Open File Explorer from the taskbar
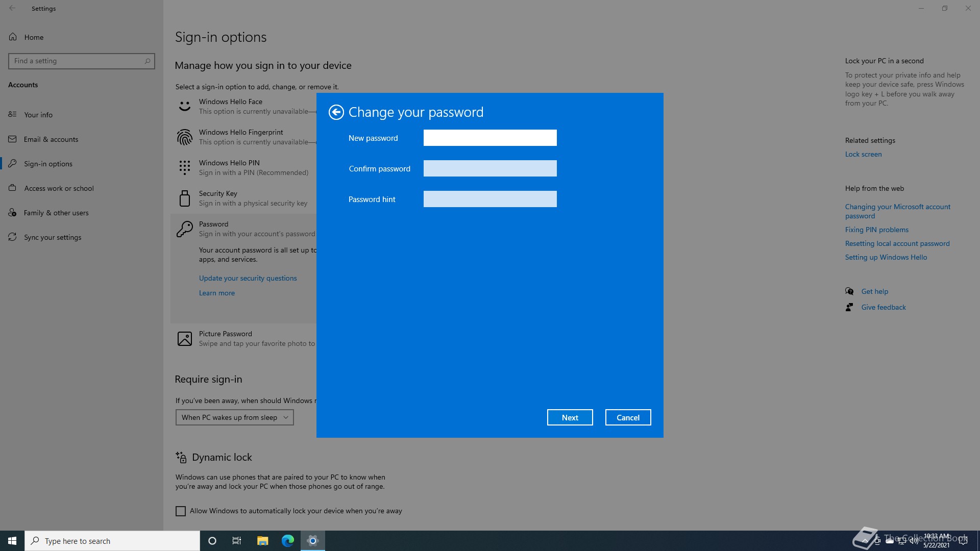The height and width of the screenshot is (551, 980). 262,540
